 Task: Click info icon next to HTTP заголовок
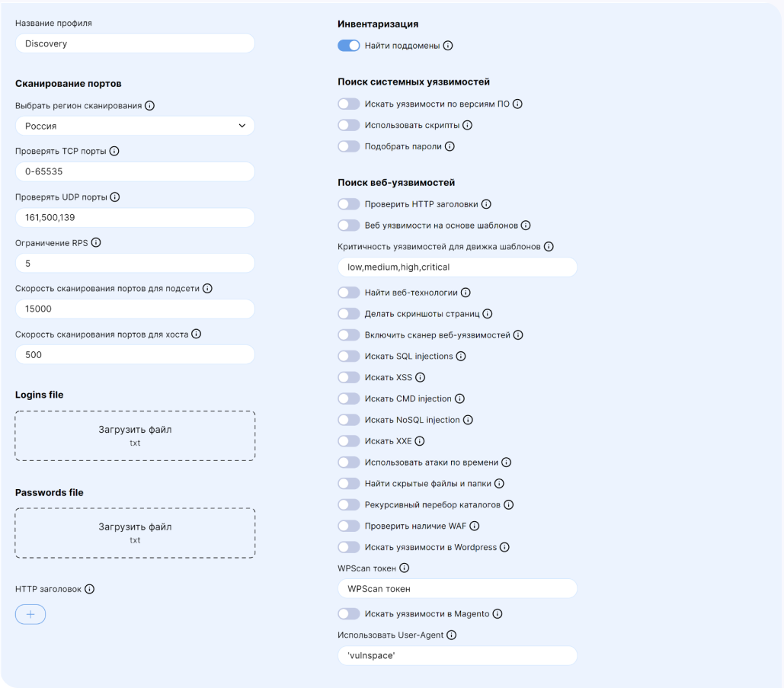coord(90,589)
